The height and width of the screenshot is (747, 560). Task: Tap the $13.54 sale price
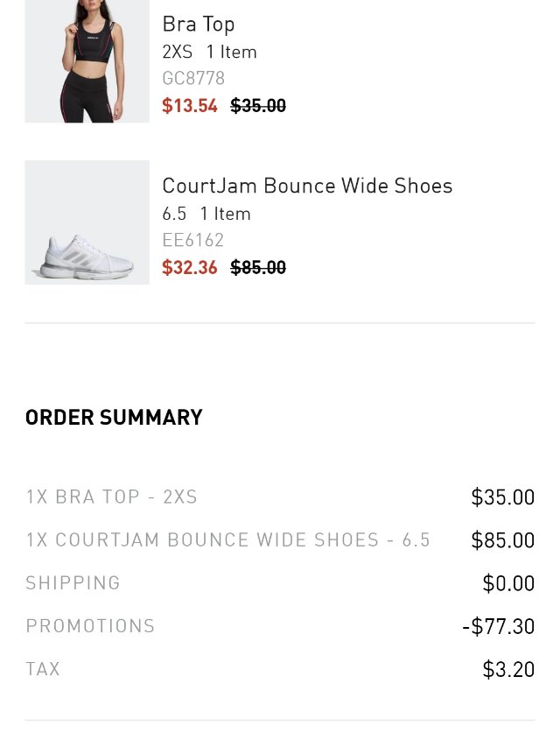[190, 106]
